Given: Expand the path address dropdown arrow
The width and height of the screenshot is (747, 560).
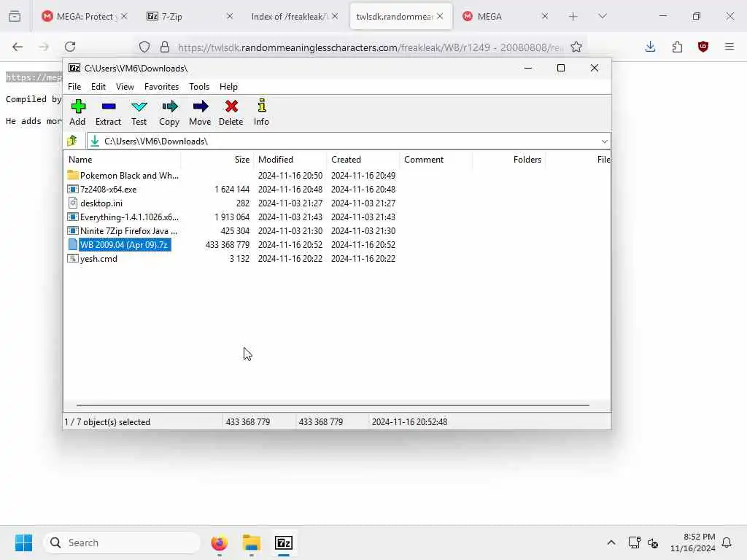Looking at the screenshot, I should coord(604,141).
